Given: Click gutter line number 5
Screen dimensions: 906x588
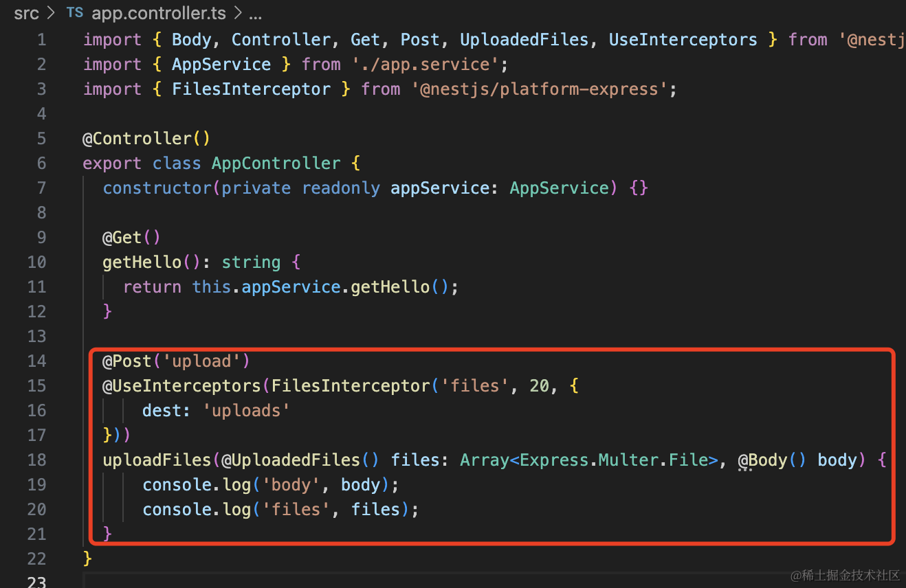Looking at the screenshot, I should point(41,139).
